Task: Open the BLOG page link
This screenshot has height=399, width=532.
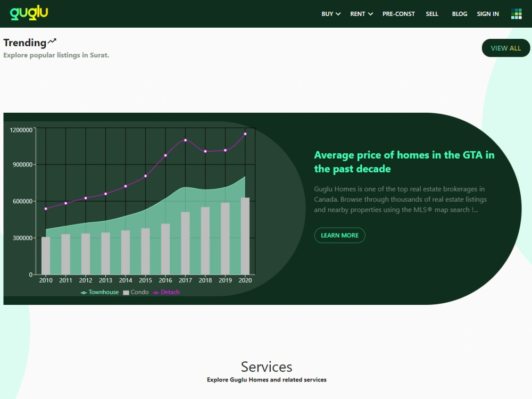Action: [x=460, y=14]
